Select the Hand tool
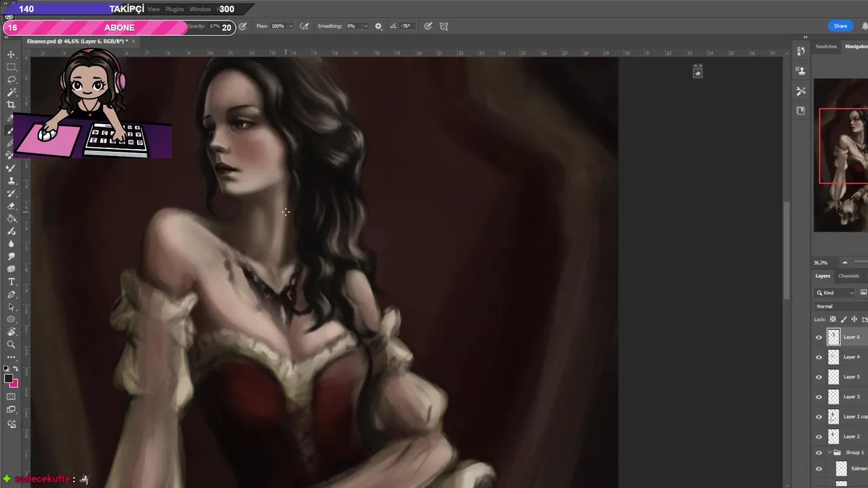 click(11, 332)
